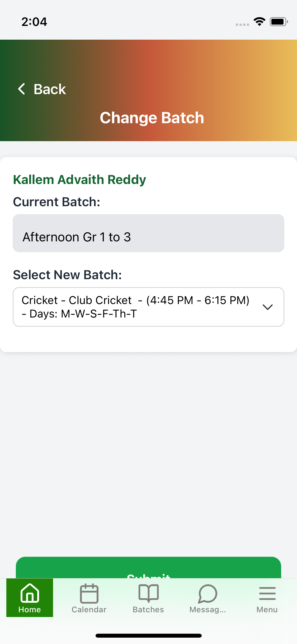
Task: Click the Afternoon Gr 1 to 3 field
Action: coord(148,233)
